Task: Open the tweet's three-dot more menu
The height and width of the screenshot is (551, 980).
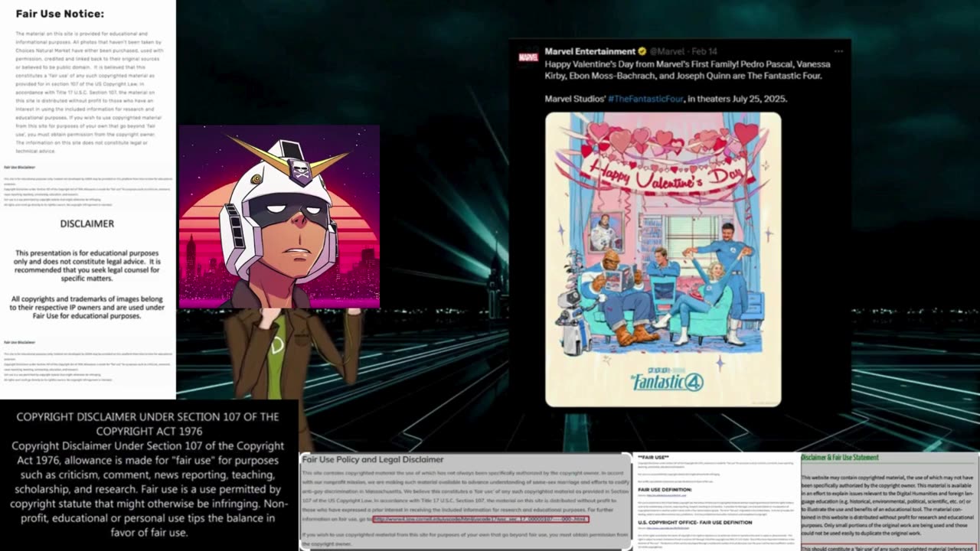Action: tap(838, 51)
